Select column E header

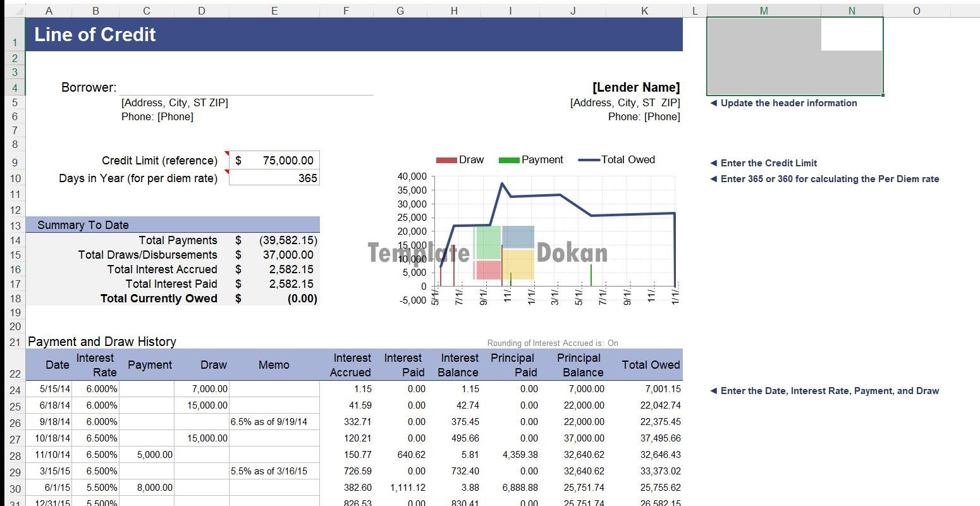pyautogui.click(x=274, y=11)
